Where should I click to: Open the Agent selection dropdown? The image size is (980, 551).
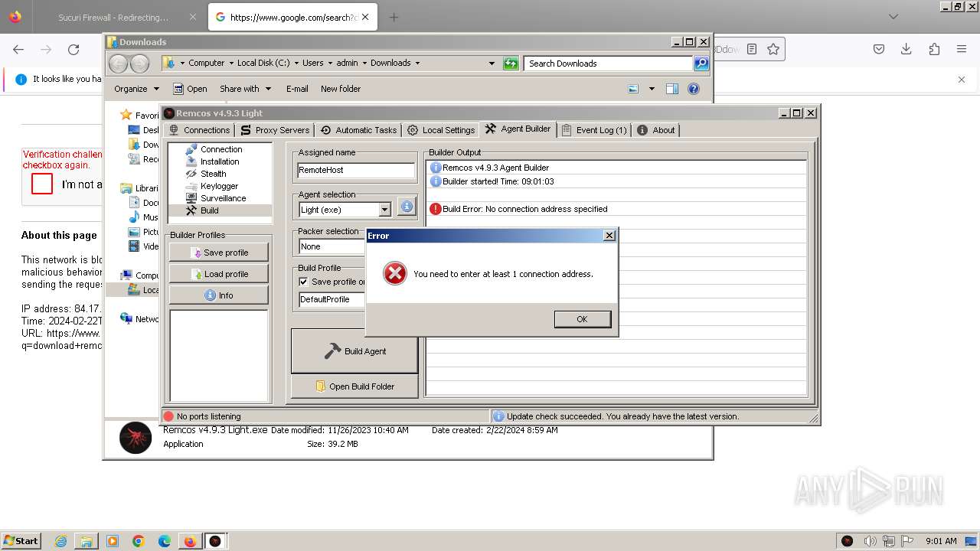click(x=384, y=210)
